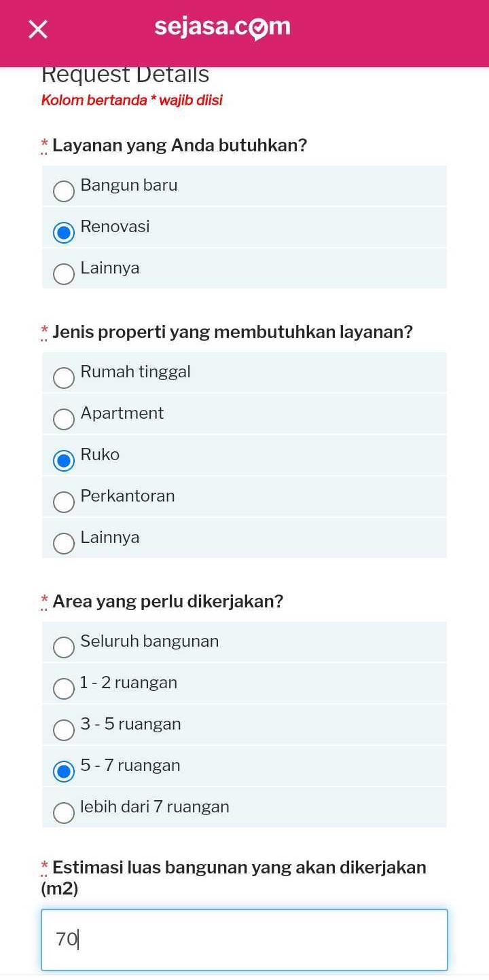Focus the Estimasi luas bangunan input field
This screenshot has height=980, width=489.
click(x=244, y=940)
